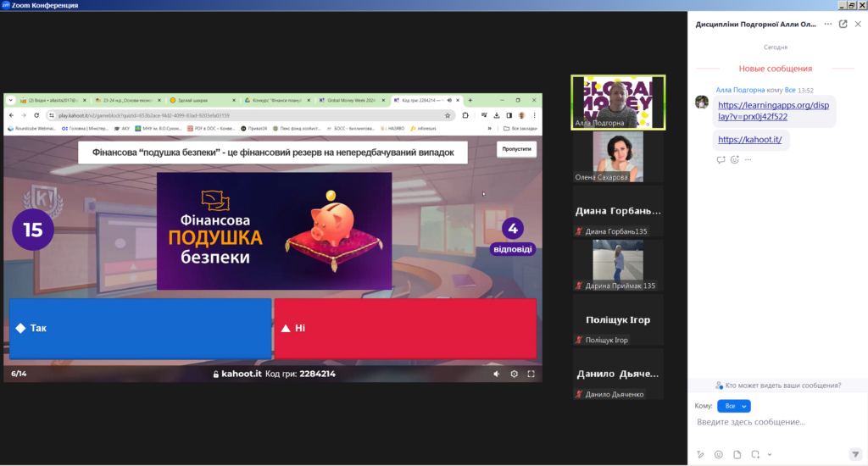Open 'PDF в DOC' bookmark

click(x=211, y=129)
